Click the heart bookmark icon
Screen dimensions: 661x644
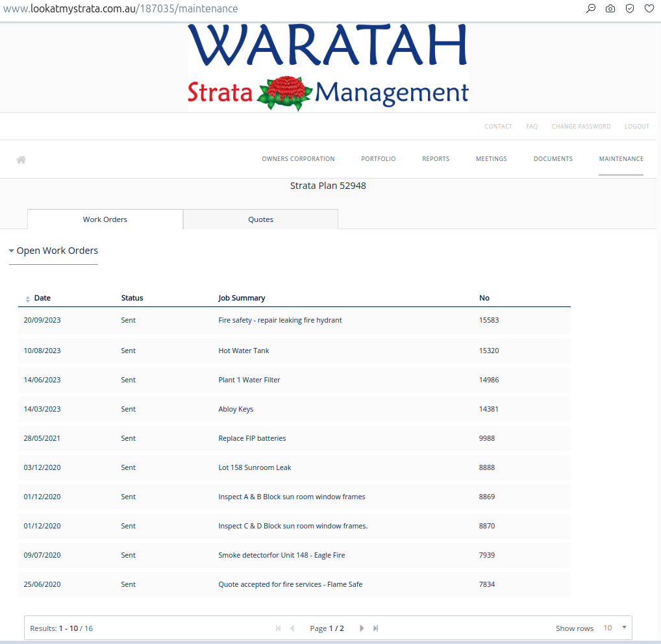[649, 8]
